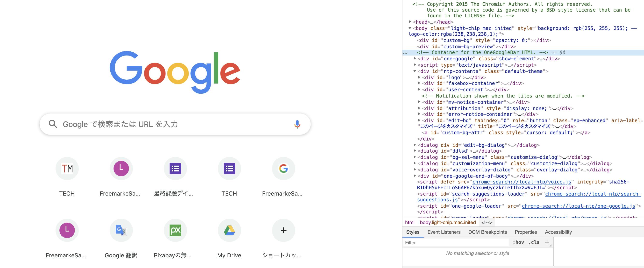Viewport: 644px width, 268px height.
Task: Open the TECH shortcut tile
Action: coord(67,169)
